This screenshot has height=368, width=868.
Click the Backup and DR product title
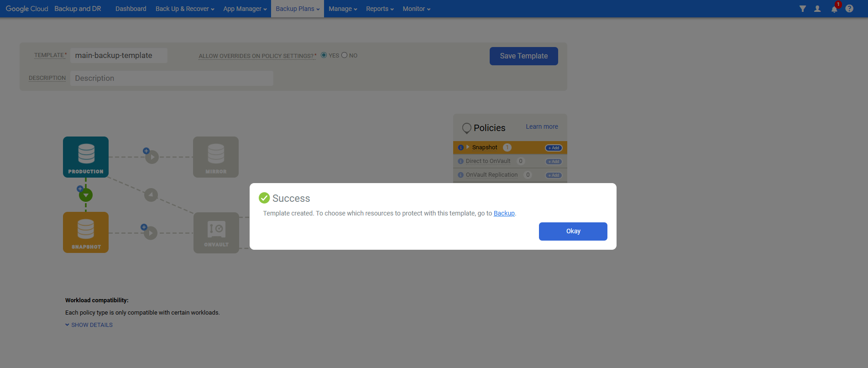tap(78, 9)
